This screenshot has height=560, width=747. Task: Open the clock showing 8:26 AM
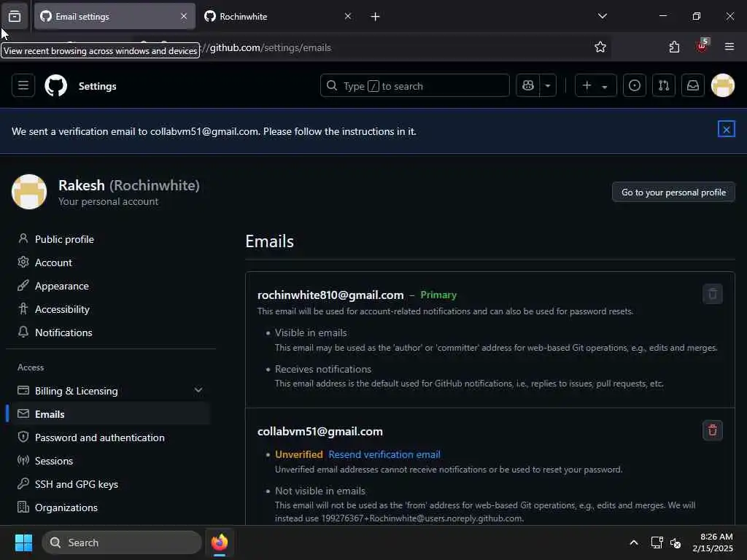(713, 542)
